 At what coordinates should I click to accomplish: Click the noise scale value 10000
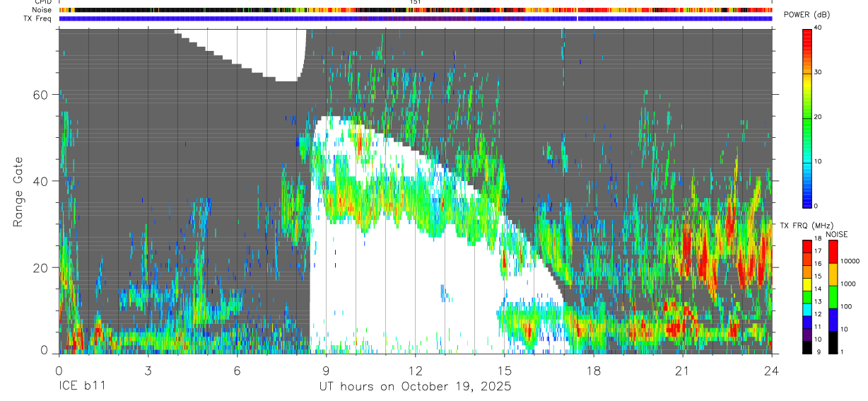point(850,262)
